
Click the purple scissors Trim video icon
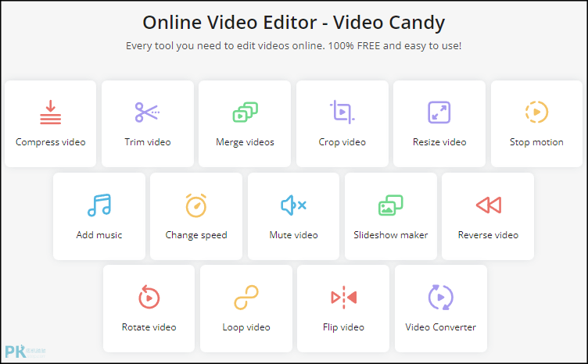147,112
